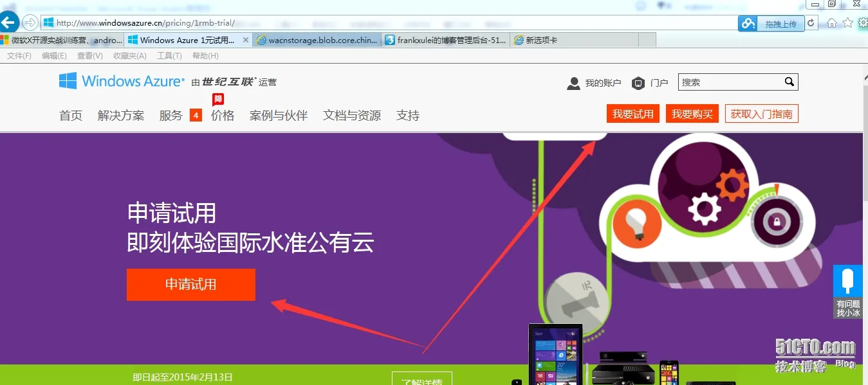The image size is (868, 385).
Task: Click 即日起至2015年2月13日 date text
Action: point(183,377)
